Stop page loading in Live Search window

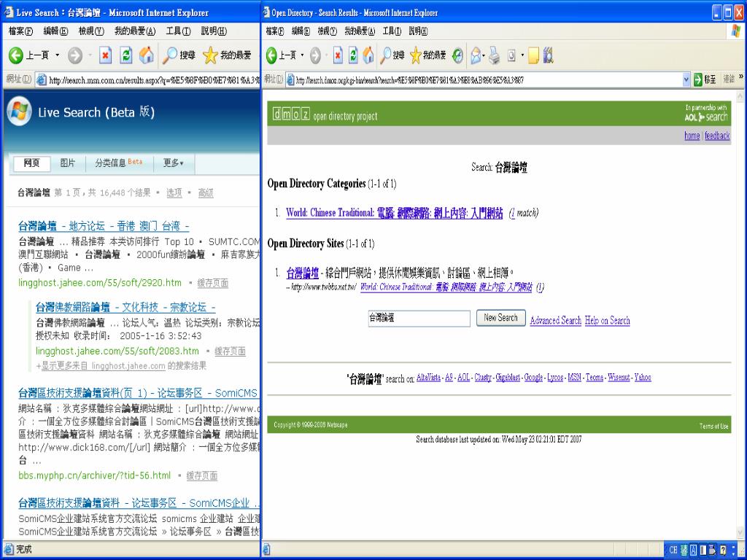coord(105,55)
